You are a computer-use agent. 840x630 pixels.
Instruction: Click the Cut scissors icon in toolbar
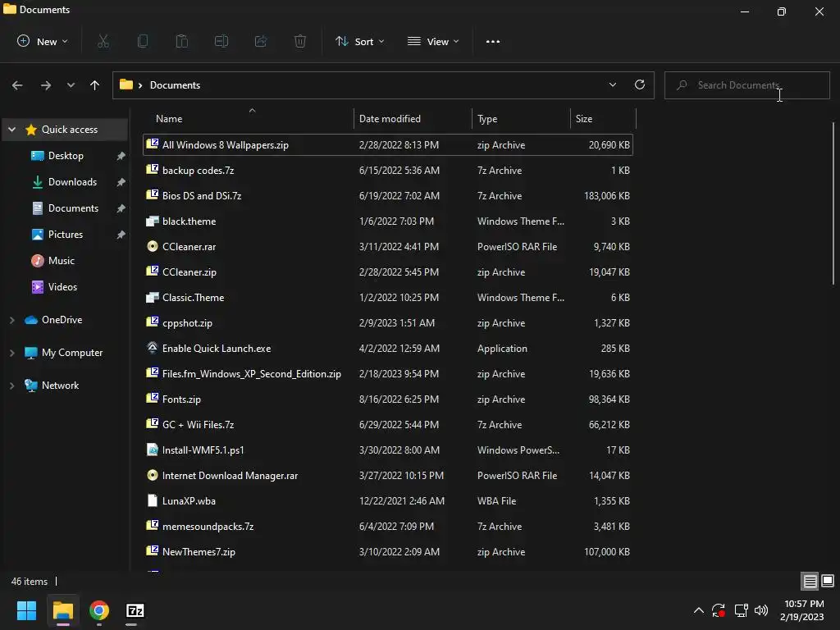click(103, 41)
